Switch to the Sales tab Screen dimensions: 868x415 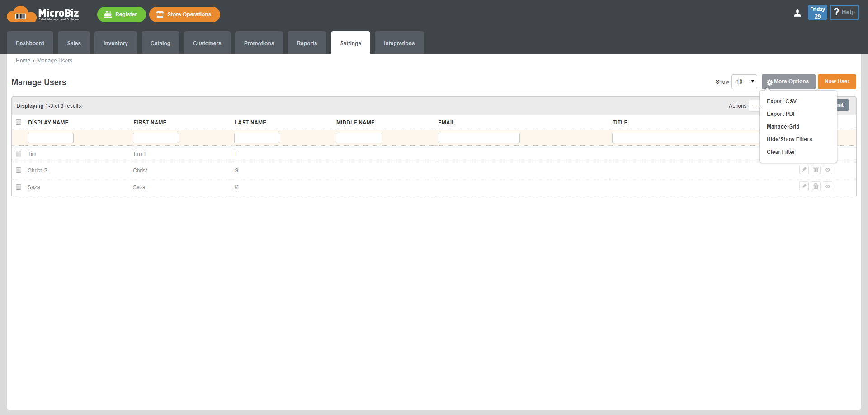click(74, 43)
